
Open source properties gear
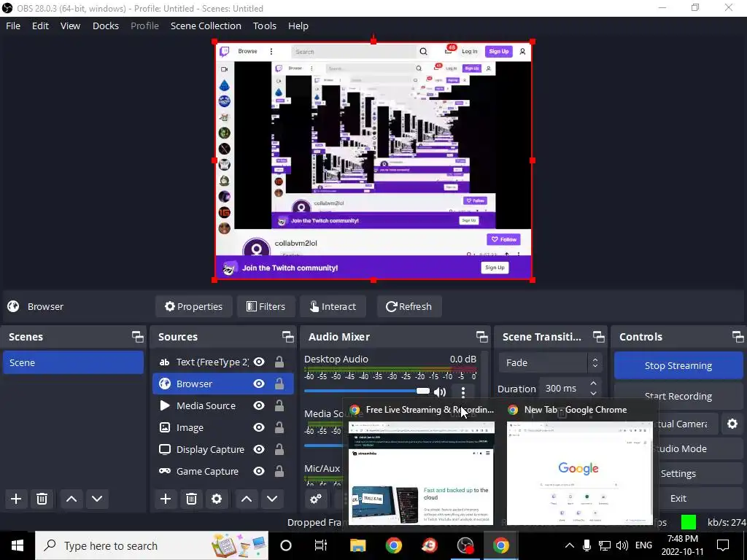coord(216,499)
